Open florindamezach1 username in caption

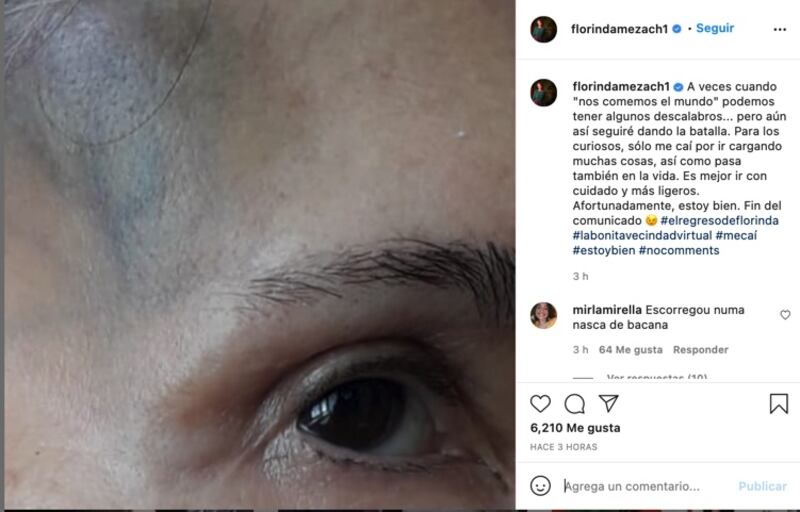click(x=620, y=86)
